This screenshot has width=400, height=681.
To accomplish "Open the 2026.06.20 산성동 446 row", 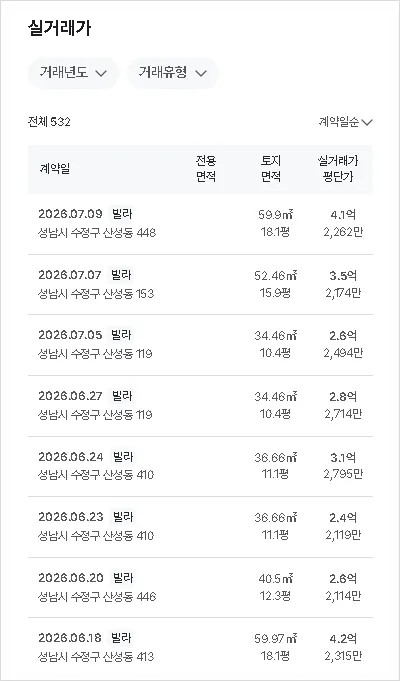I will 200,587.
